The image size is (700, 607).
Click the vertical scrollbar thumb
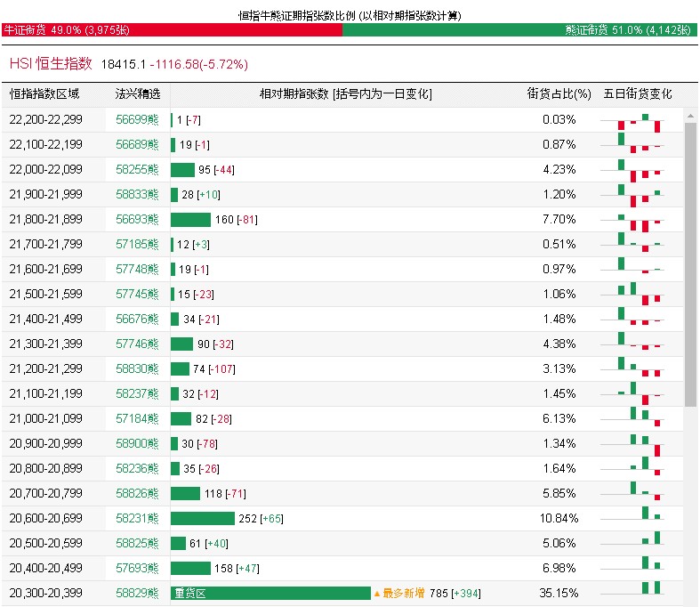(x=690, y=263)
